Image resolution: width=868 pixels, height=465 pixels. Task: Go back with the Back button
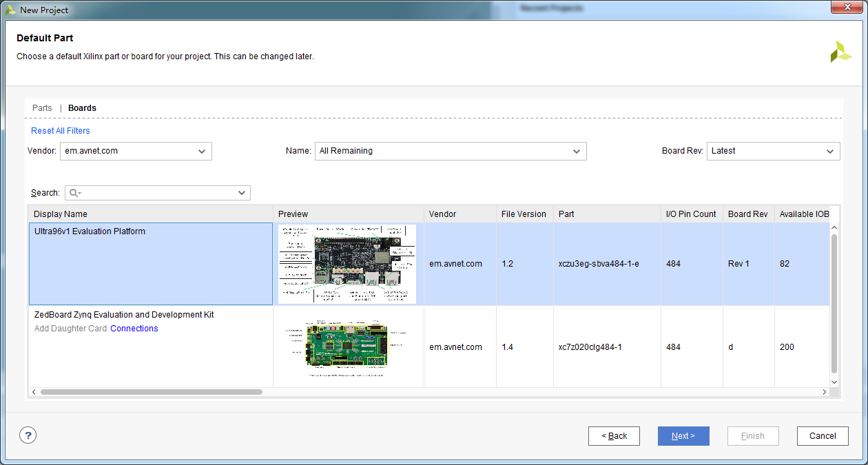(614, 436)
